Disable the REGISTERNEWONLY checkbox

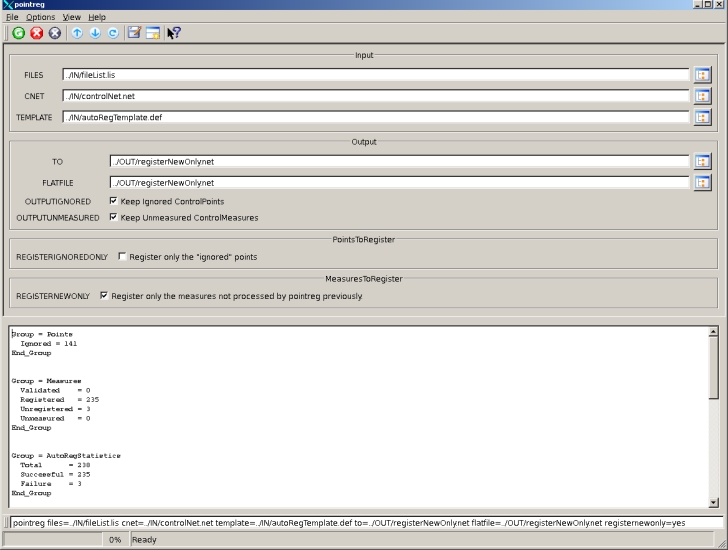point(104,296)
